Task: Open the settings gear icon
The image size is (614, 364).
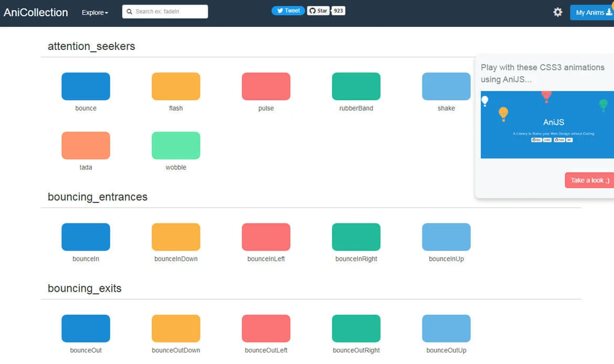Action: 558,12
